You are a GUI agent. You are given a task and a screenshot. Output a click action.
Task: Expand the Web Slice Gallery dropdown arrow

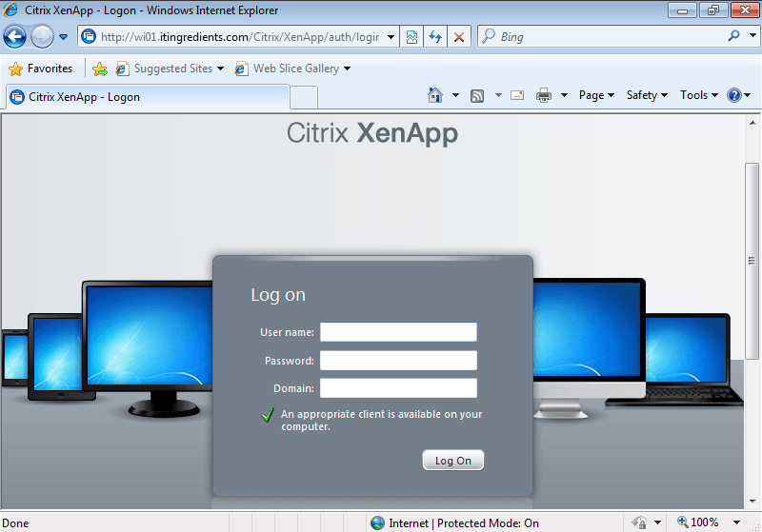click(347, 69)
